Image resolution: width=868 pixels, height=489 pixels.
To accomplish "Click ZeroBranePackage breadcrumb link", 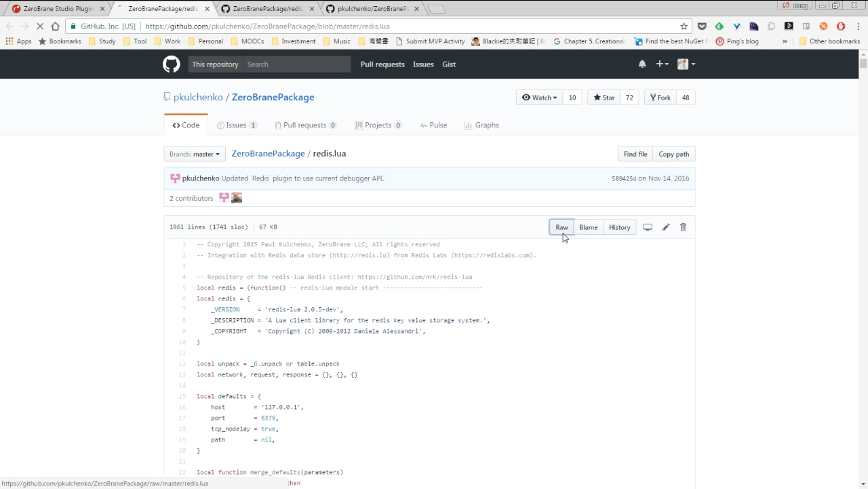I will pyautogui.click(x=268, y=154).
